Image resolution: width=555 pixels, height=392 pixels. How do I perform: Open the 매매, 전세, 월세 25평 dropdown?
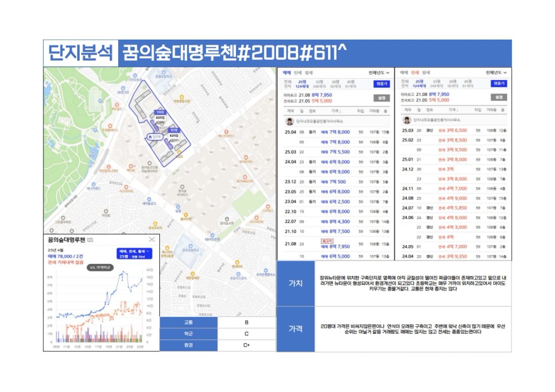pos(134,254)
